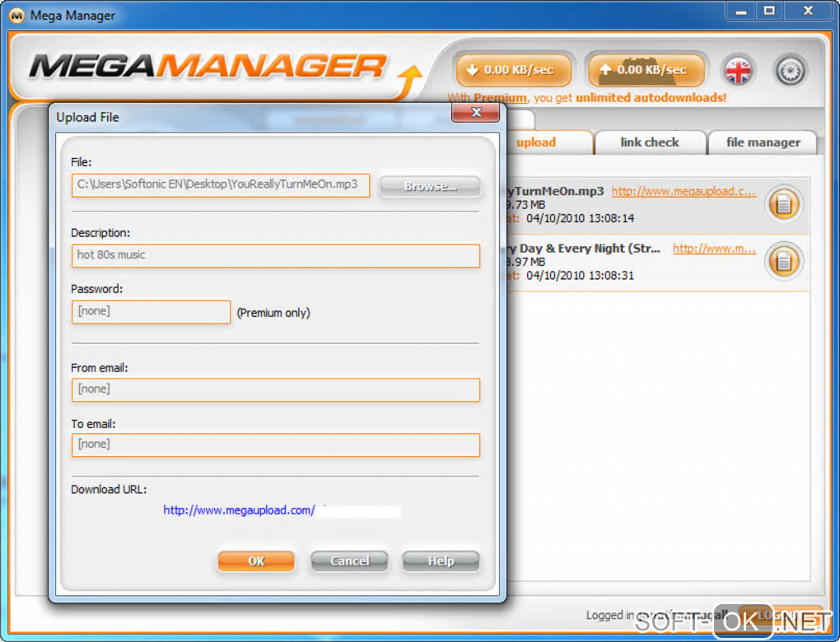Click the (Premium only) label
The height and width of the screenshot is (642, 840).
(x=273, y=314)
